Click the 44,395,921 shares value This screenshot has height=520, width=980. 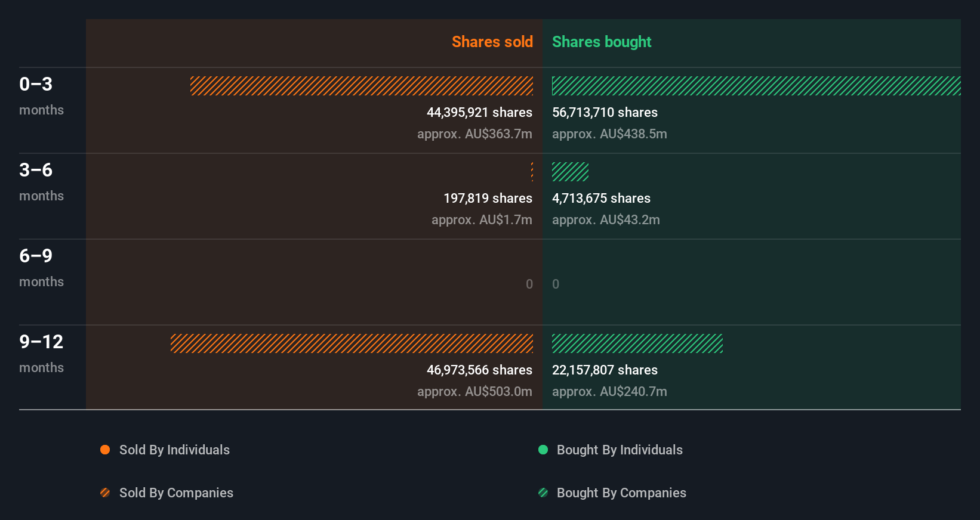coord(479,113)
